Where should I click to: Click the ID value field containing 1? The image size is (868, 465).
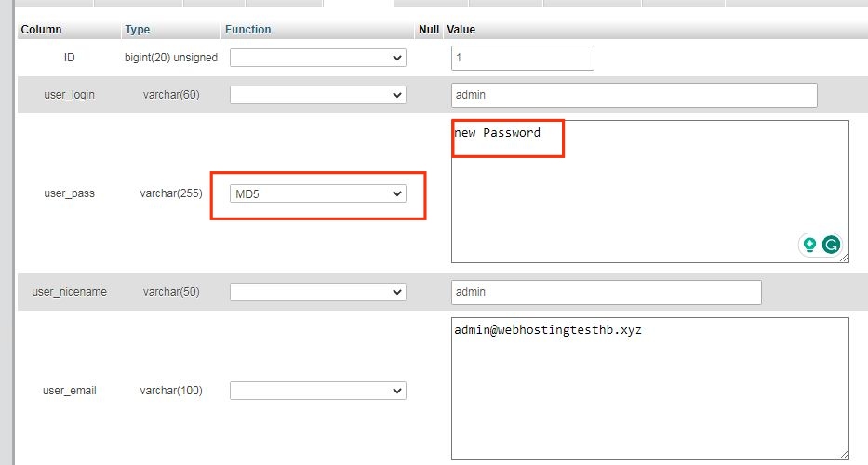523,58
